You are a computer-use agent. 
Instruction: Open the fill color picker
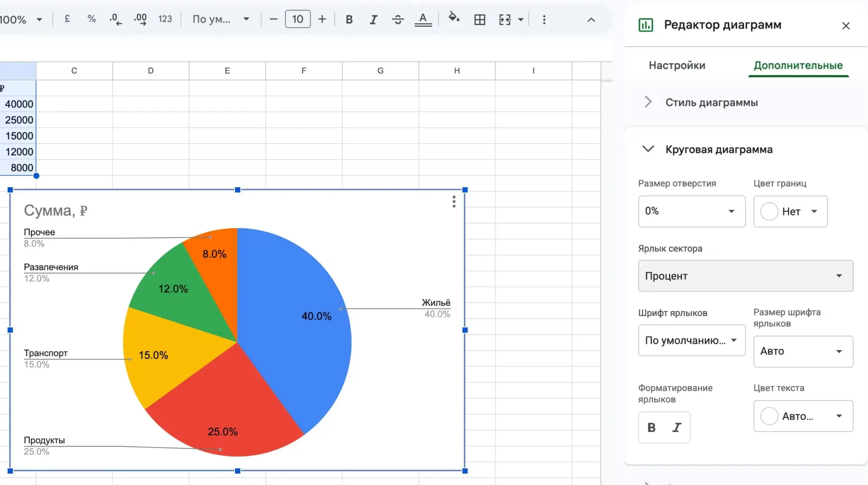coord(454,19)
